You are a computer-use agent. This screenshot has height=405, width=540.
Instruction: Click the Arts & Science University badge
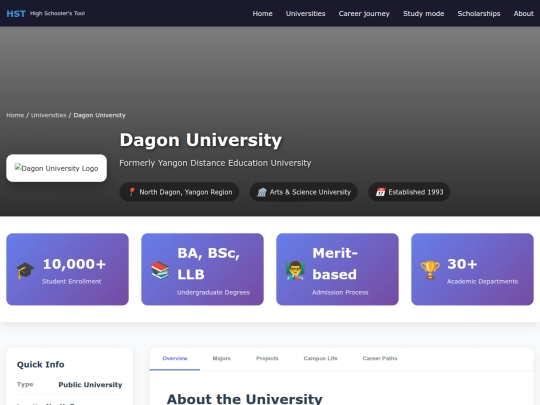pyautogui.click(x=303, y=192)
